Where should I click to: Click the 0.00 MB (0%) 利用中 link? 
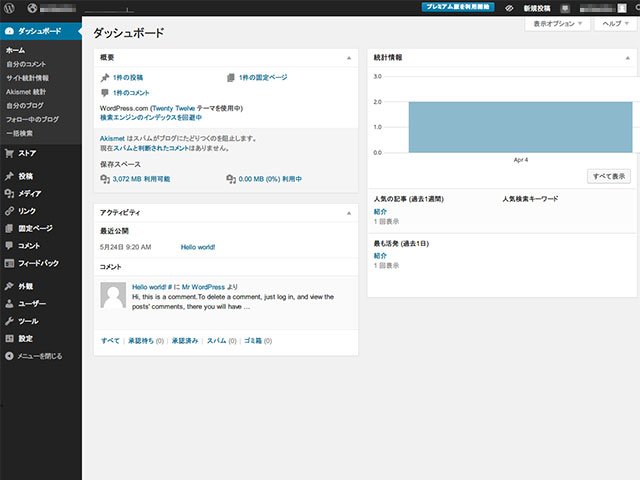[270, 179]
